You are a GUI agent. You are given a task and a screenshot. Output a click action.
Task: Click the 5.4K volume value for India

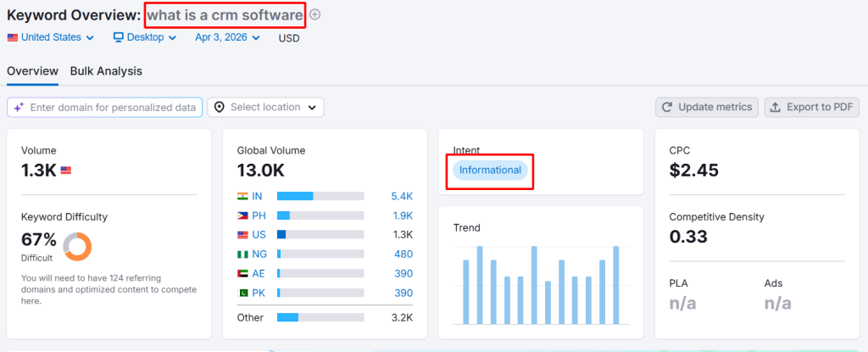401,196
